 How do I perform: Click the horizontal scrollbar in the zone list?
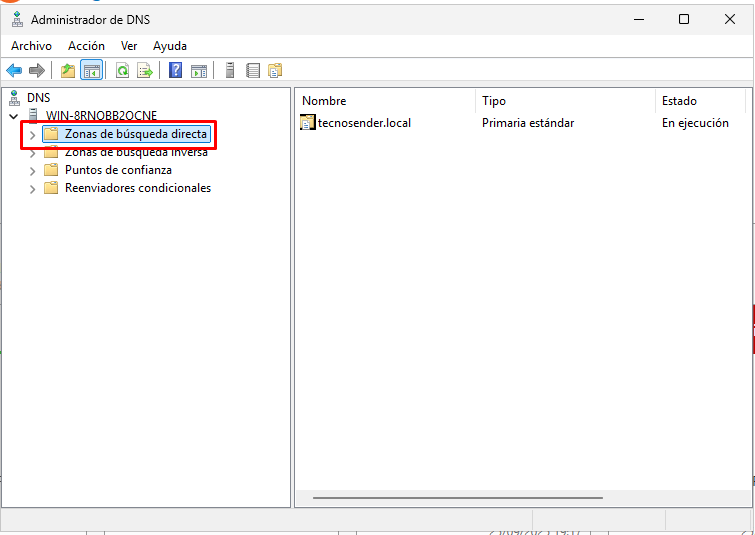[458, 497]
